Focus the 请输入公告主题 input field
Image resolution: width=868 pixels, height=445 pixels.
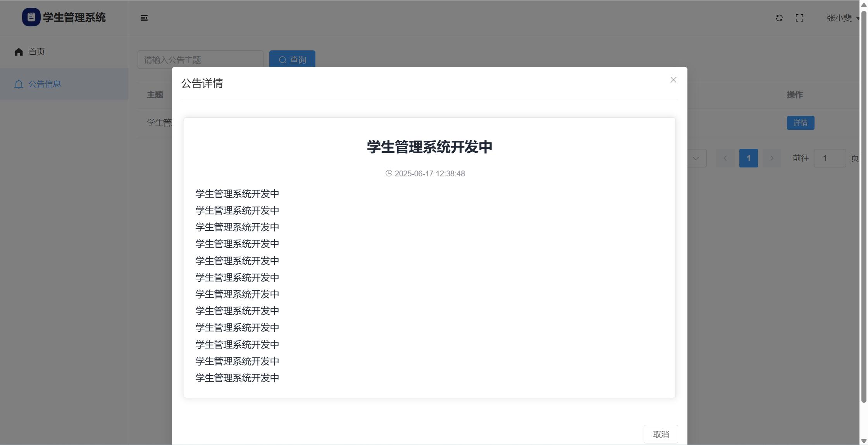point(200,60)
